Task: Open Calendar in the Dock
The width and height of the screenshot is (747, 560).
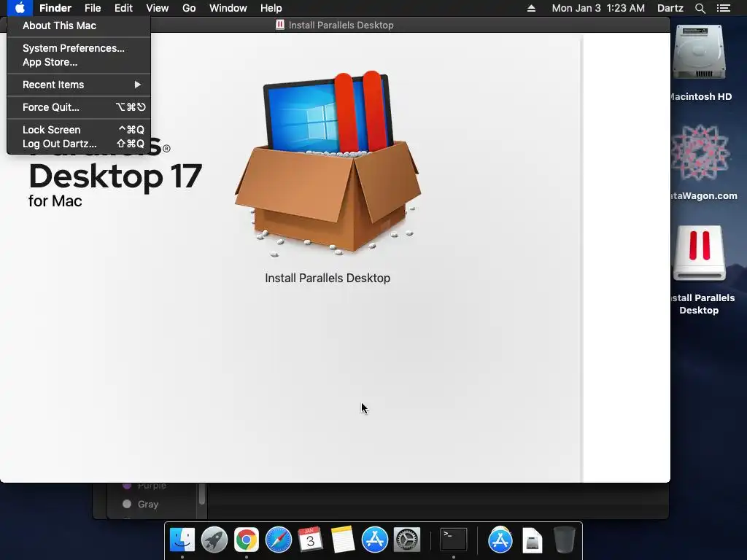Action: 310,540
